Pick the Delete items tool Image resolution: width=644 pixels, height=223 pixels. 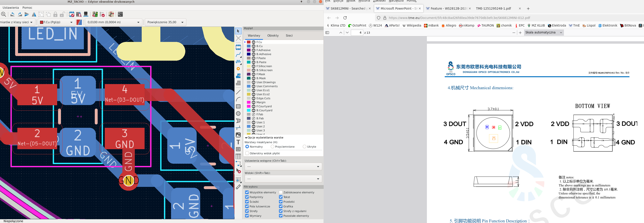(x=238, y=171)
